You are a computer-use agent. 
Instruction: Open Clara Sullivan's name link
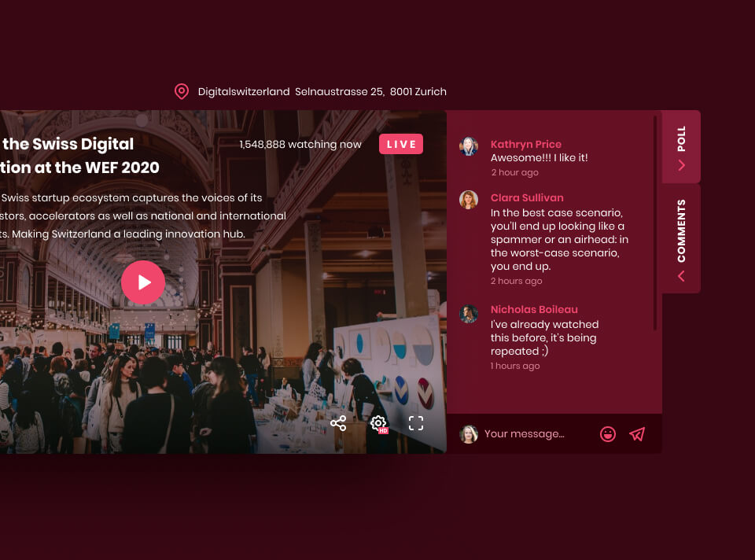pyautogui.click(x=527, y=197)
